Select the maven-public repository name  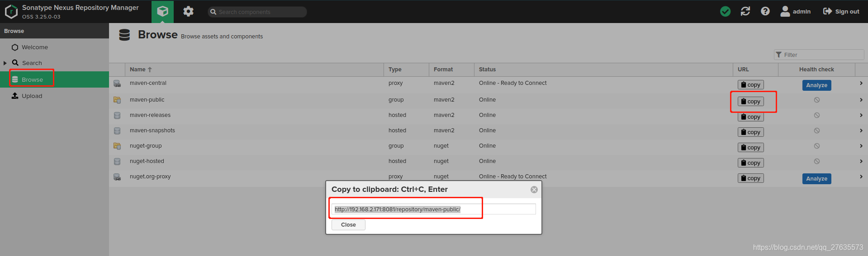click(147, 100)
